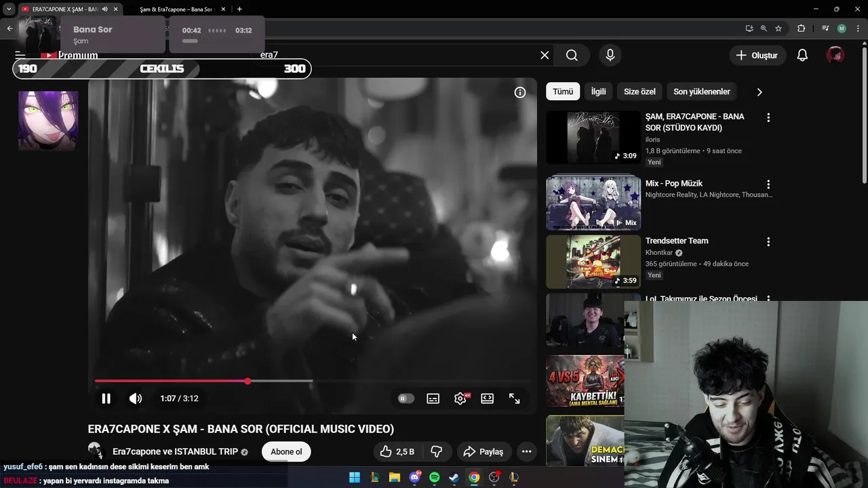Open Discord from the taskbar
Viewport: 868px width, 488px height.
tap(414, 478)
